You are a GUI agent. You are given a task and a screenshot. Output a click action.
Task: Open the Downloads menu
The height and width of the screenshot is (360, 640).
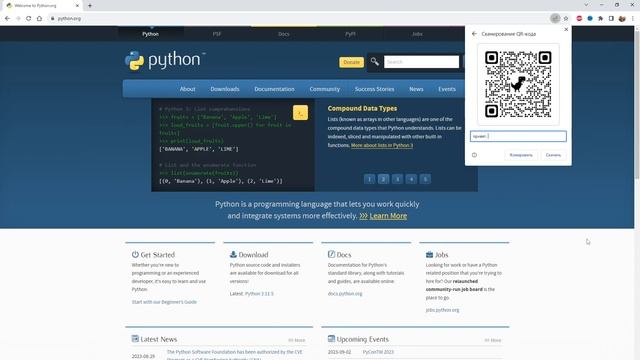point(225,89)
